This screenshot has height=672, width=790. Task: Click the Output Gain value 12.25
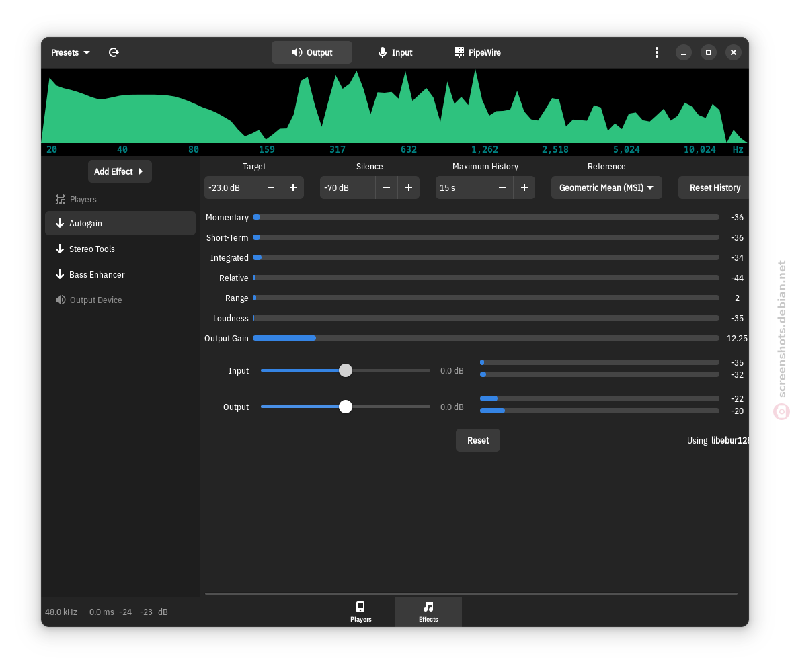pyautogui.click(x=737, y=338)
